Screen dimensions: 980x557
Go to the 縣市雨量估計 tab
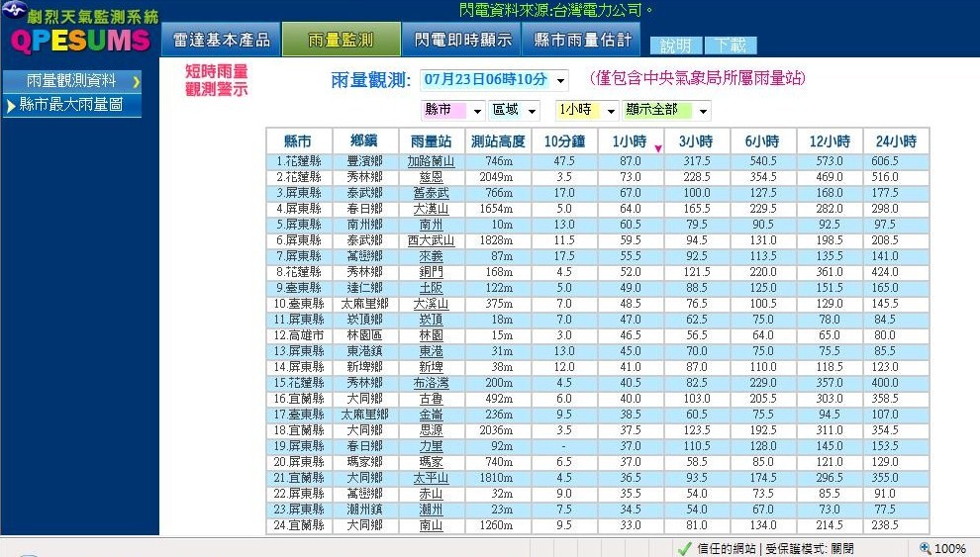pyautogui.click(x=582, y=40)
